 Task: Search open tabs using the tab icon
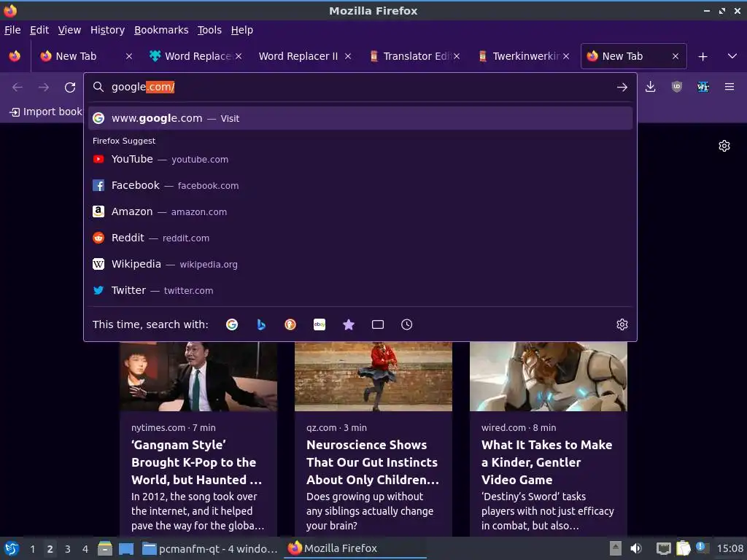click(x=378, y=324)
